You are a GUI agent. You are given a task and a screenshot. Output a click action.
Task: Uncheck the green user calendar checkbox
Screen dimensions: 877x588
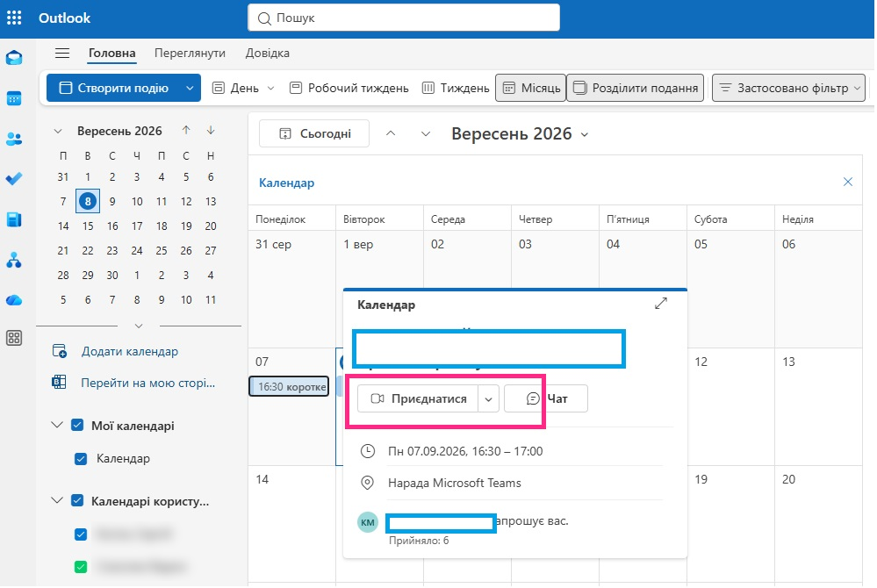(x=81, y=567)
